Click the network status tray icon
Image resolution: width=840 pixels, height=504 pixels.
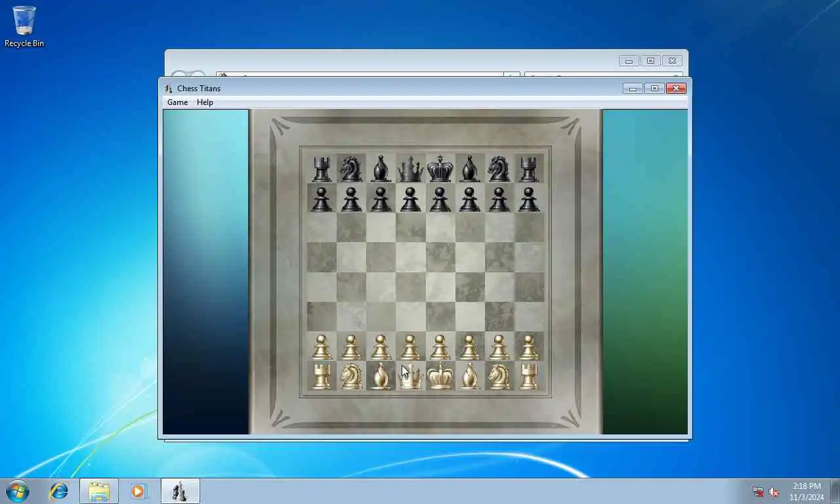coord(758,492)
